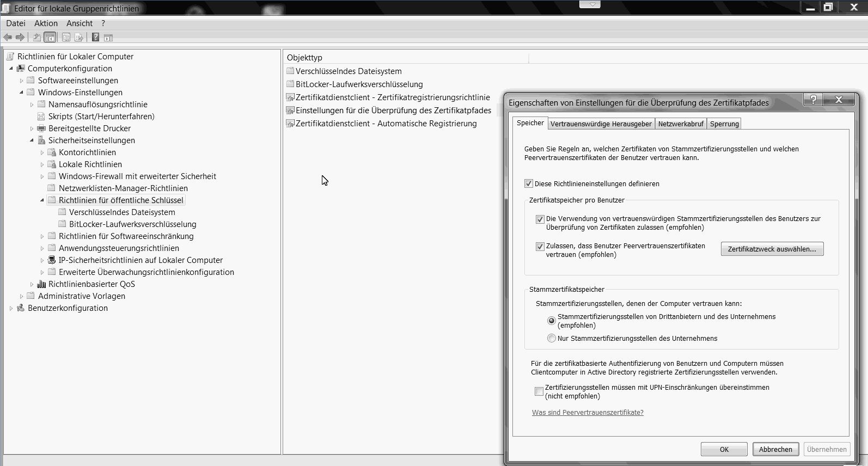Click the Skripts (Start/Herunterfahren) icon

[41, 116]
